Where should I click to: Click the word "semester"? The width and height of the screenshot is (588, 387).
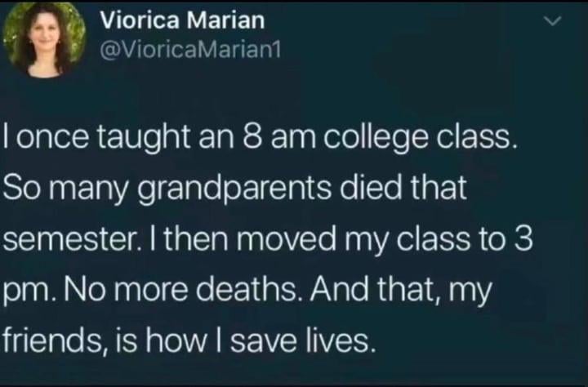point(64,241)
